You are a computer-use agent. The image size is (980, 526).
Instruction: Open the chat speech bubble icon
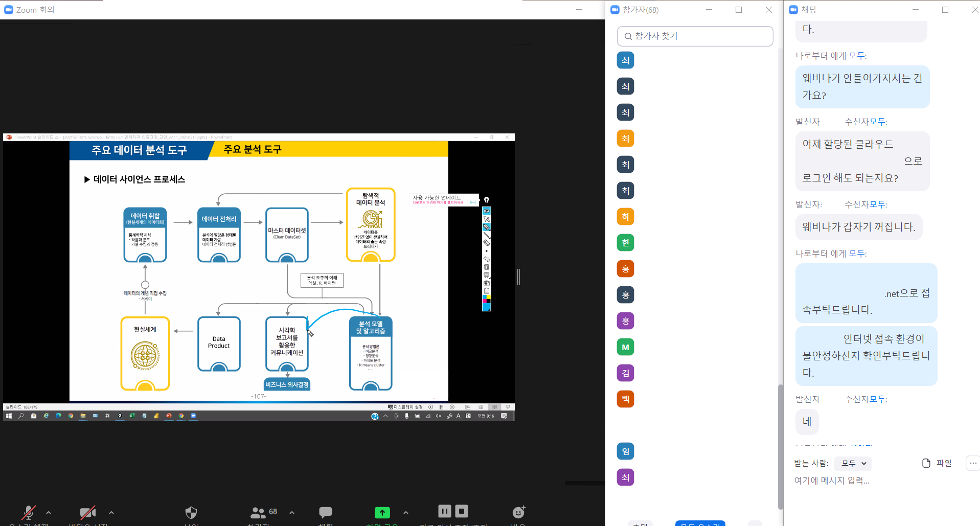[326, 512]
